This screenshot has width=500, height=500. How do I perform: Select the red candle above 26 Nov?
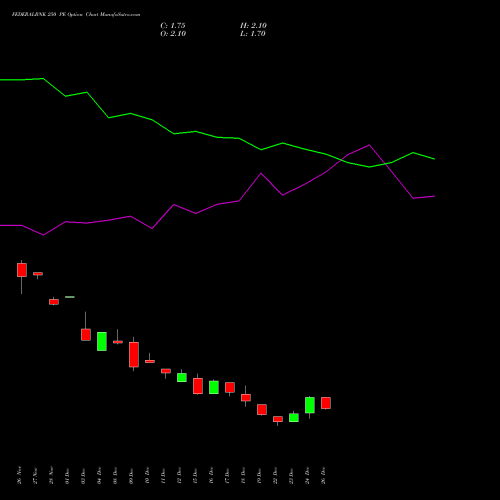click(x=22, y=270)
